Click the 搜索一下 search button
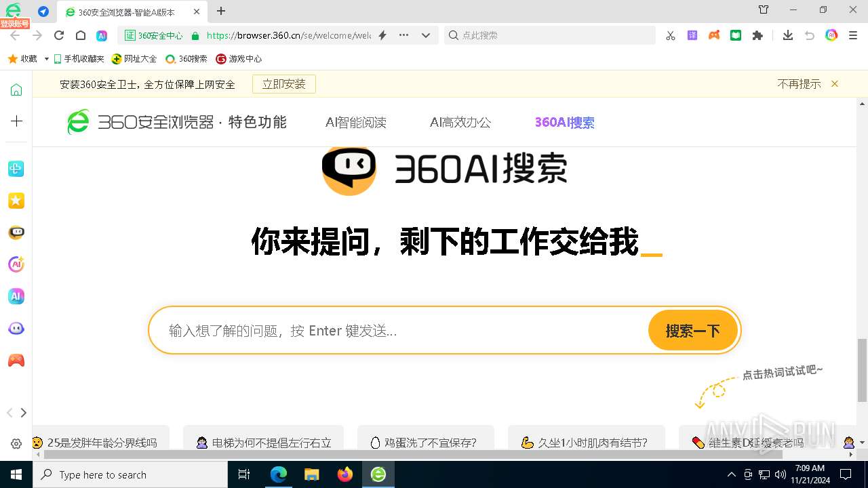The height and width of the screenshot is (488, 868). coord(692,331)
